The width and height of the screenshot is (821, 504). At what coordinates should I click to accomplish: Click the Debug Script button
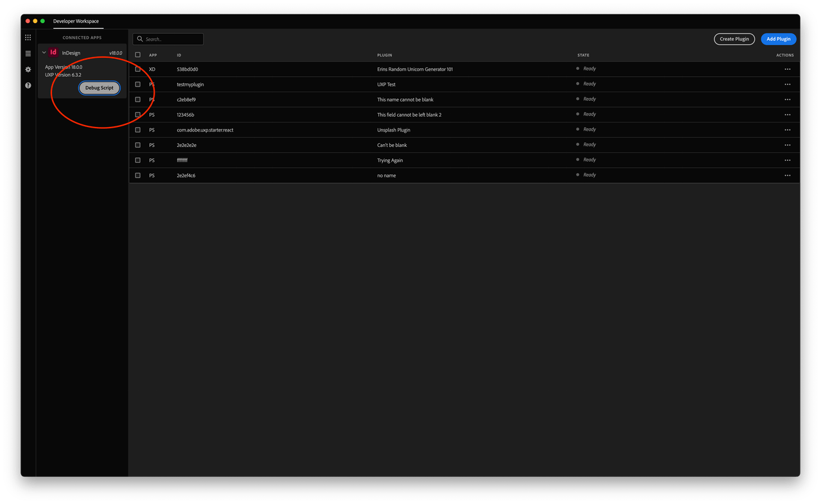tap(99, 88)
